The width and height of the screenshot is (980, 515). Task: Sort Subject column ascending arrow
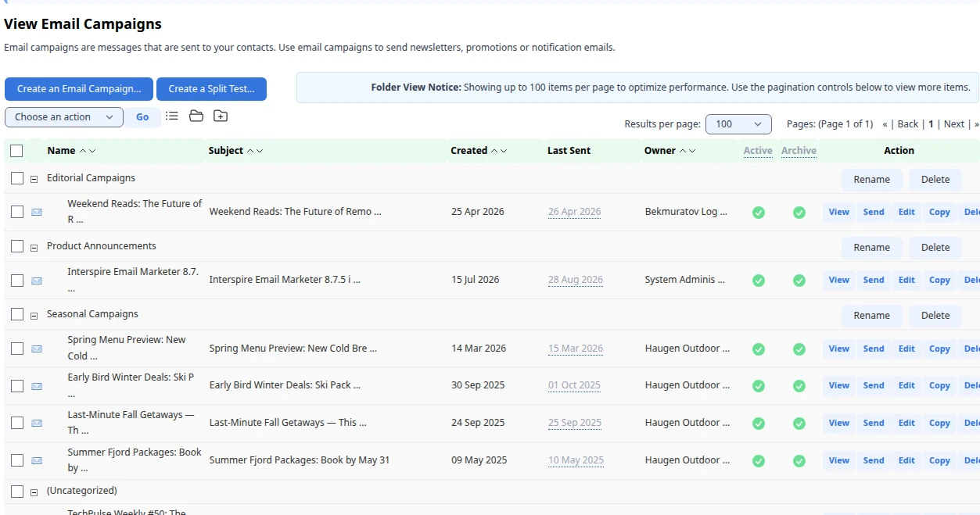tap(250, 151)
